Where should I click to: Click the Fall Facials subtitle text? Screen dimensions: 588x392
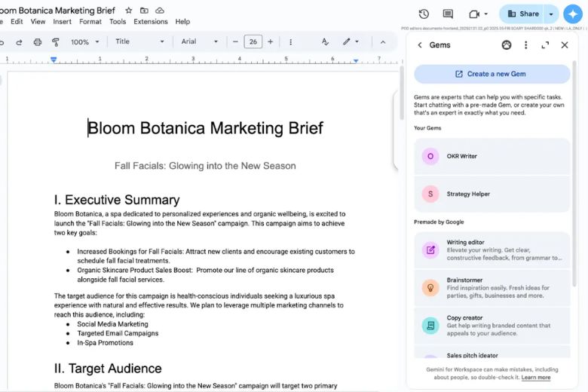tap(205, 166)
